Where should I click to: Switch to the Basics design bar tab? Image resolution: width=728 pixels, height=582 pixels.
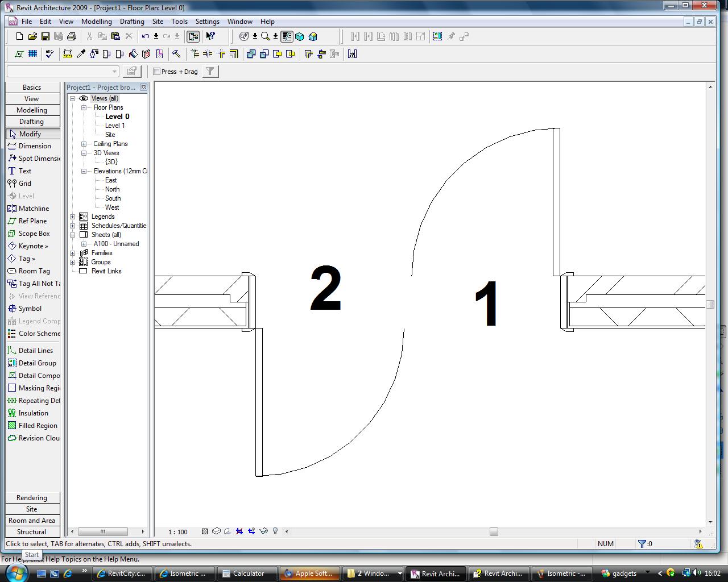(x=32, y=88)
